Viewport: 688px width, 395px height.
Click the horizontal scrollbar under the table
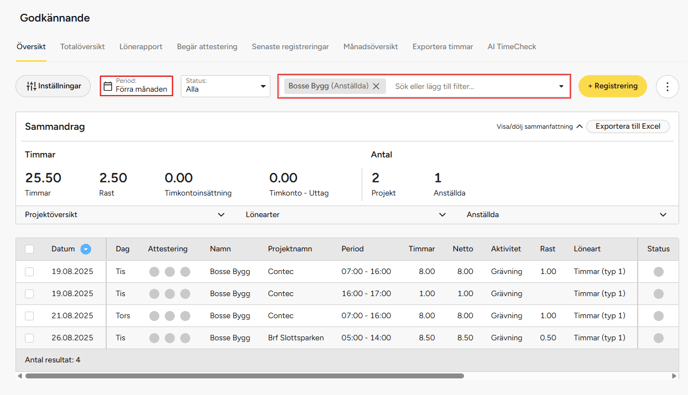tap(244, 376)
